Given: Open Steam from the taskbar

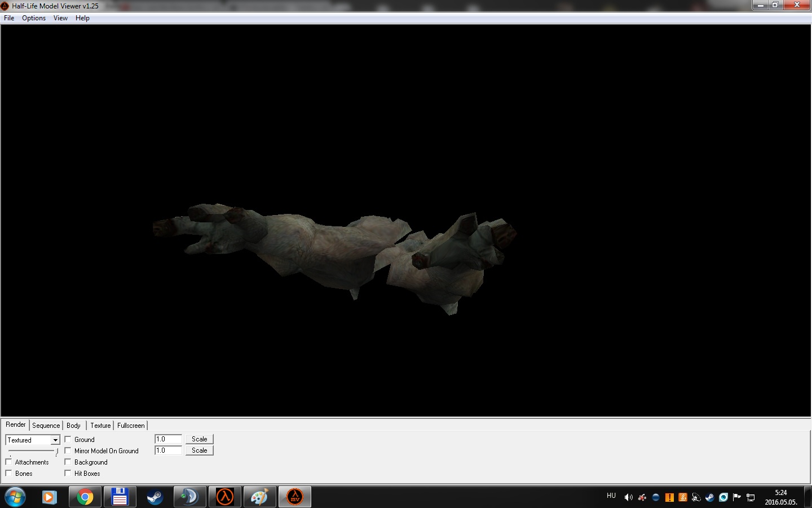Looking at the screenshot, I should coord(155,497).
